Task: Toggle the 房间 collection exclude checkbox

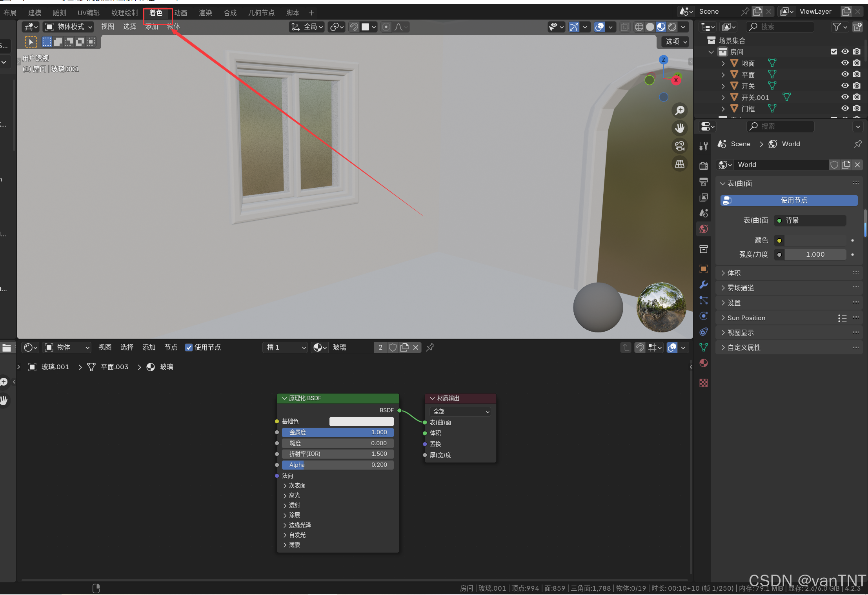Action: coord(834,52)
